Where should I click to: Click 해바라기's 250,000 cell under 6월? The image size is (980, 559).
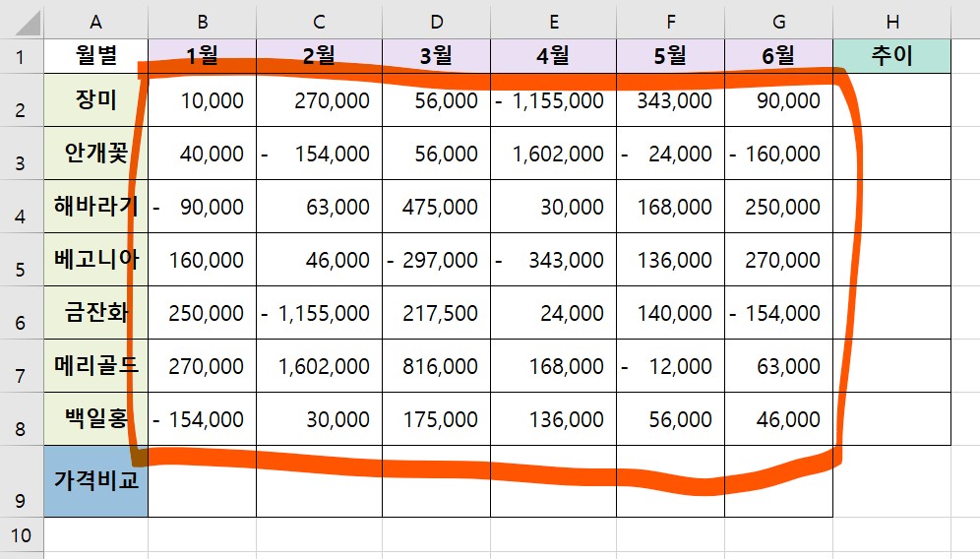(x=778, y=207)
